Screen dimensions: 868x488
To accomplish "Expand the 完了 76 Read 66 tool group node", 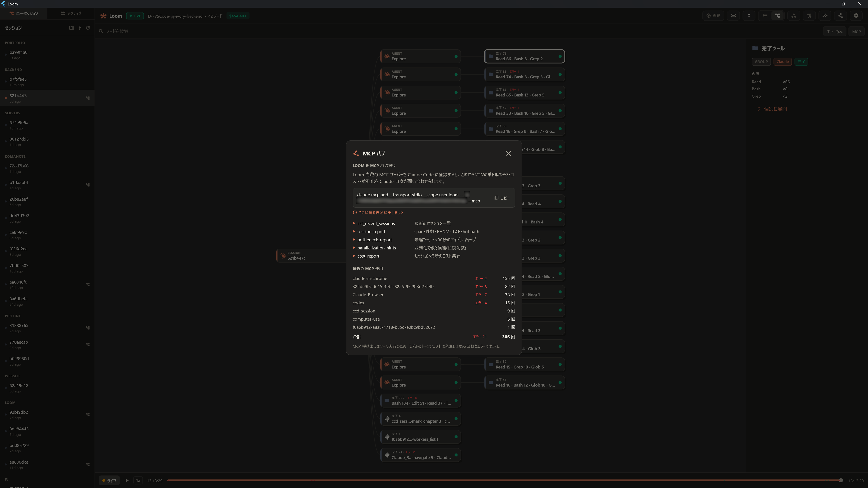I will click(x=524, y=56).
